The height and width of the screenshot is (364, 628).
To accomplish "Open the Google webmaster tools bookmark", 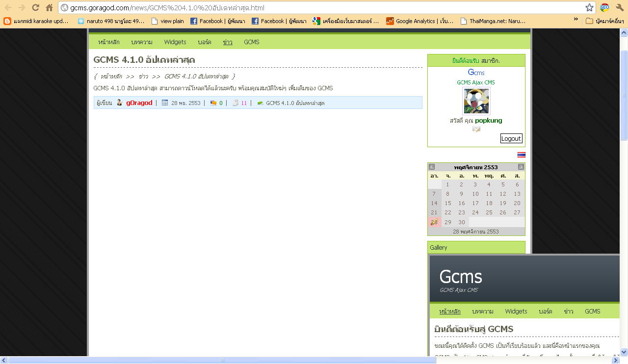I will 346,21.
